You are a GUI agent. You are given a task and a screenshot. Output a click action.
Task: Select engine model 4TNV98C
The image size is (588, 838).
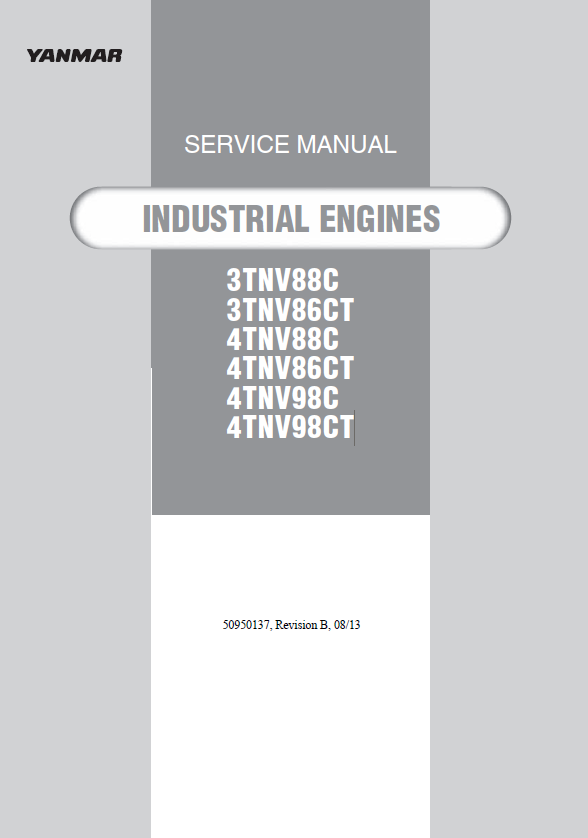(x=283, y=398)
